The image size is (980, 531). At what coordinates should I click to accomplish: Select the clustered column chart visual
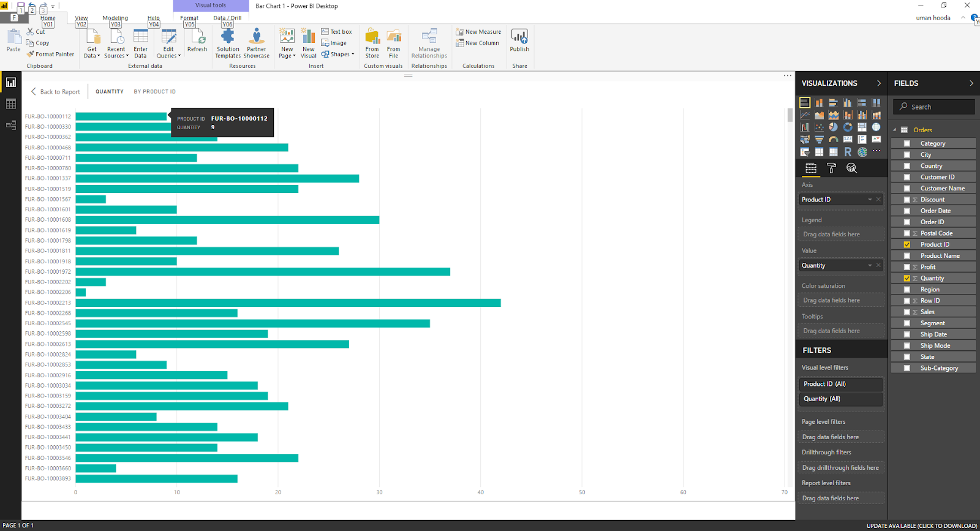[848, 103]
